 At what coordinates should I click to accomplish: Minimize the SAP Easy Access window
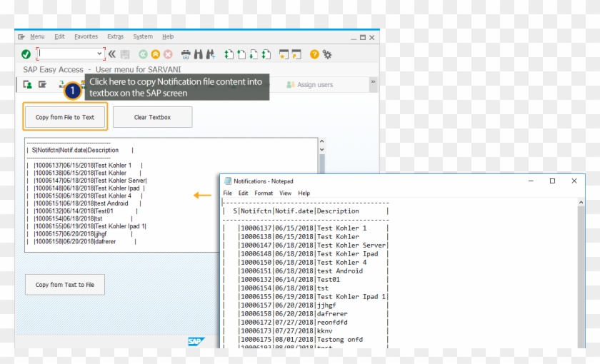pyautogui.click(x=354, y=37)
